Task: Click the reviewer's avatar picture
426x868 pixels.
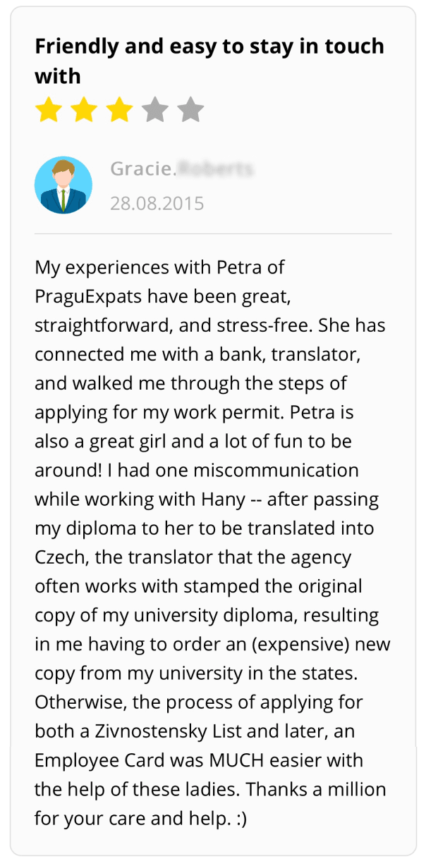Action: (x=63, y=185)
